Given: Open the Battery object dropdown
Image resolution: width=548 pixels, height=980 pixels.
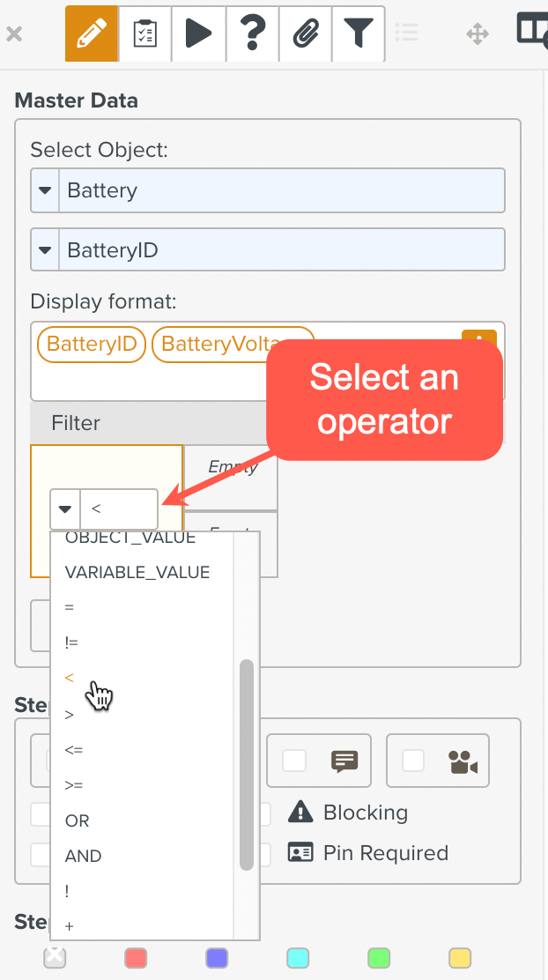Looking at the screenshot, I should point(44,189).
